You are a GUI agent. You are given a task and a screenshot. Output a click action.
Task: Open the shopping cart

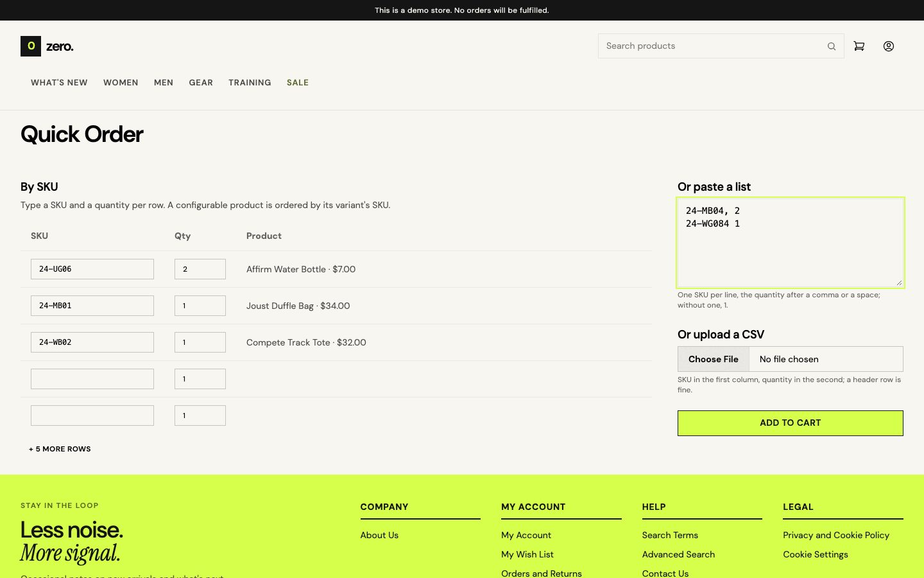click(x=859, y=46)
